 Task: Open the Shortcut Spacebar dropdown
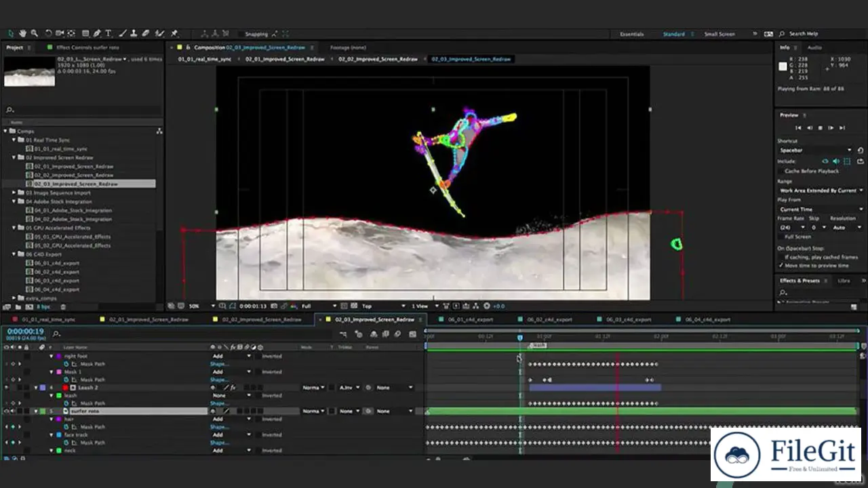(x=815, y=150)
